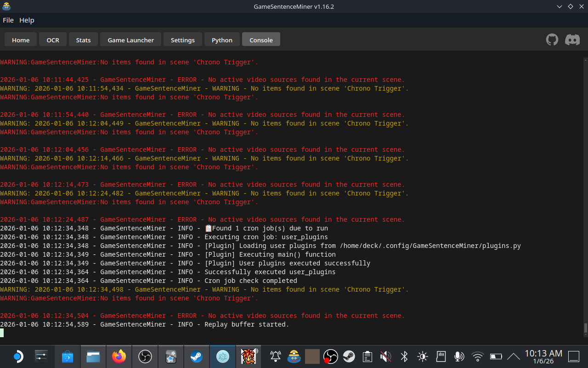Launch Firefox from the taskbar
This screenshot has height=368, width=588.
coord(119,356)
